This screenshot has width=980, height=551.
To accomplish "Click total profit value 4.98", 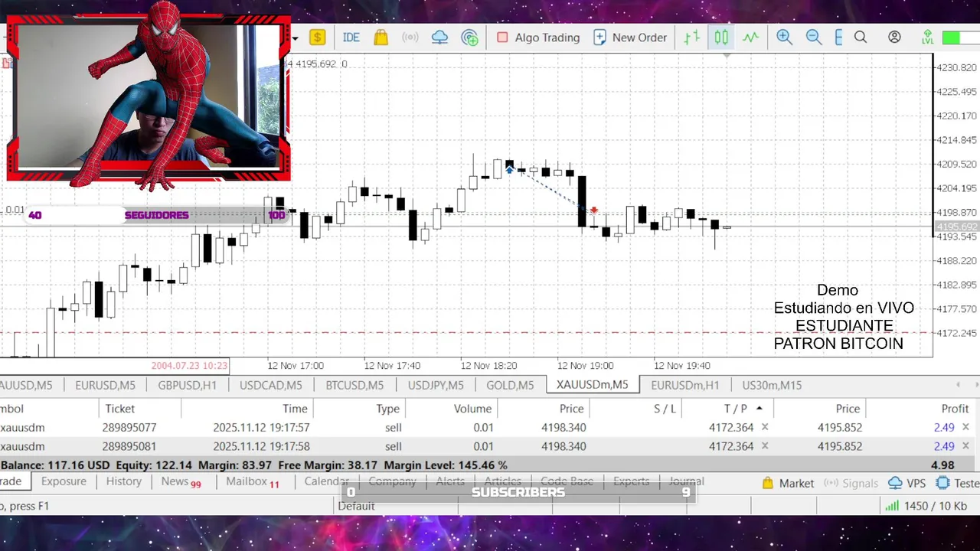I will pos(942,465).
